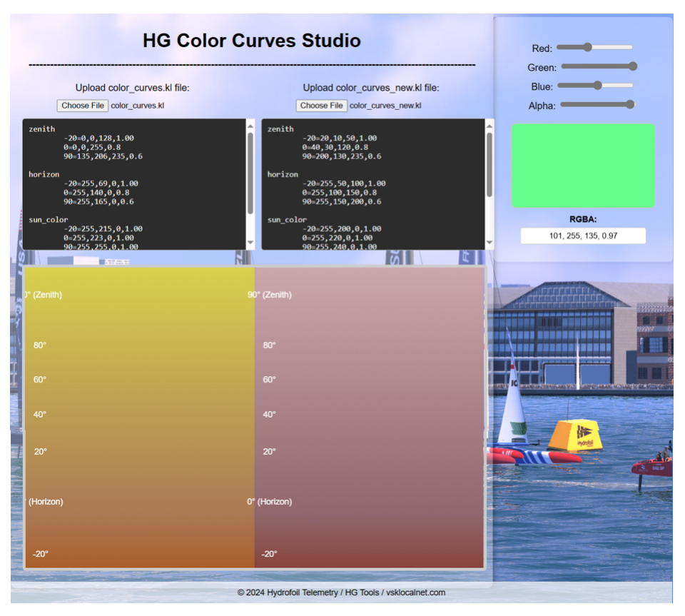
Task: Click 'zenith' heading in left code panel
Action: 42,129
